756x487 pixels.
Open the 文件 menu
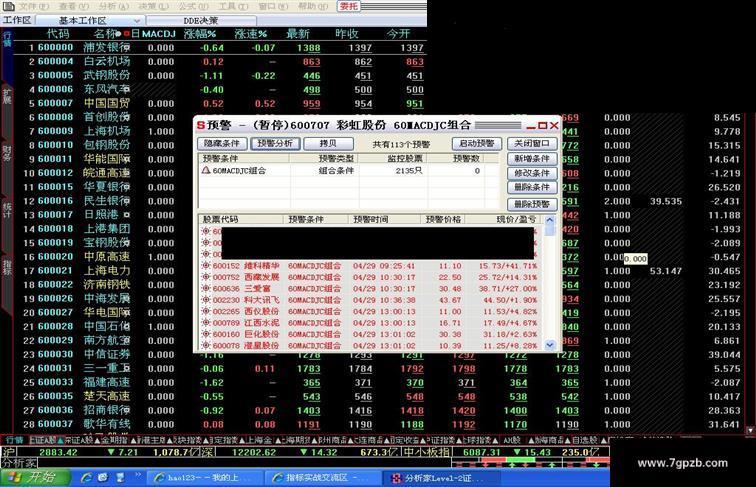tap(33, 7)
